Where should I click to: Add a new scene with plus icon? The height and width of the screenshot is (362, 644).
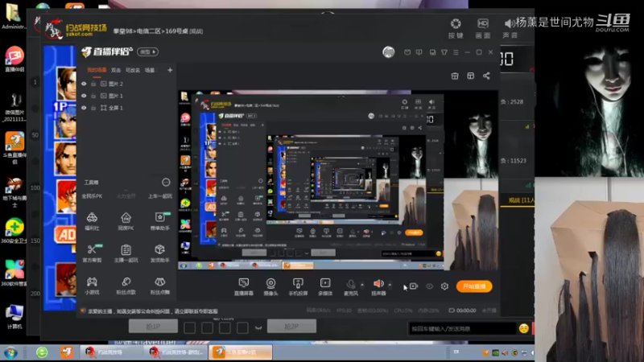click(x=170, y=70)
